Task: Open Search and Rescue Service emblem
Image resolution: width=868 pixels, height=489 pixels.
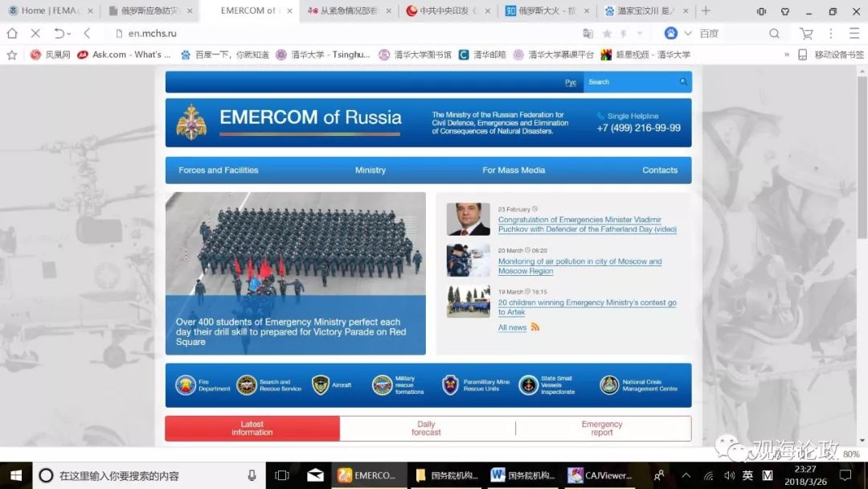Action: click(247, 385)
